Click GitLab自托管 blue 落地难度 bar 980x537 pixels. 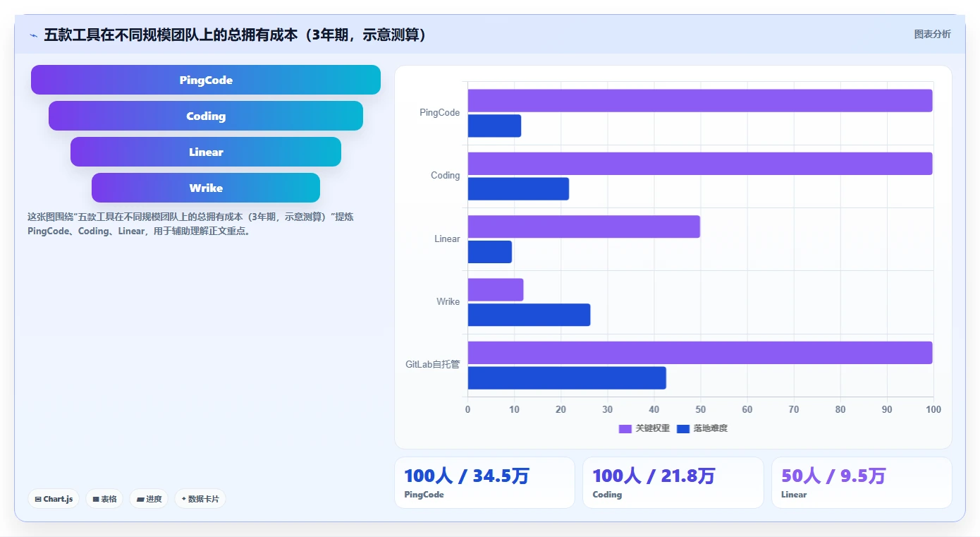tap(567, 378)
